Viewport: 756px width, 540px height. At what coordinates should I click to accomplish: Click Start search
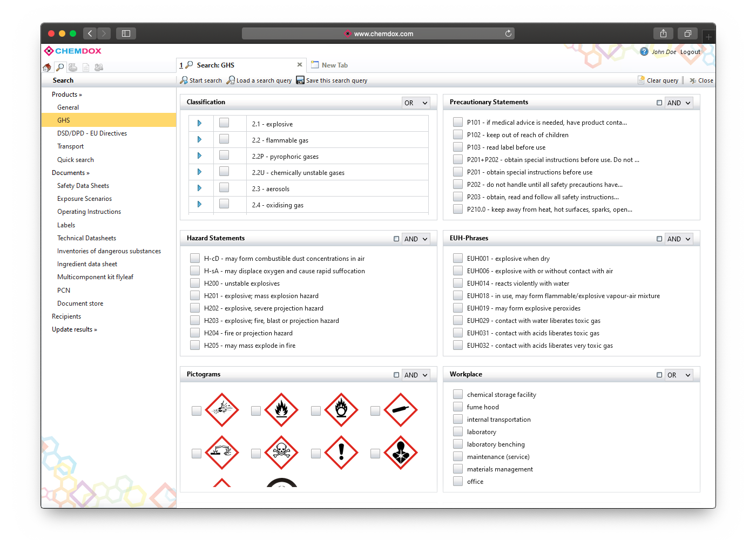pyautogui.click(x=200, y=80)
